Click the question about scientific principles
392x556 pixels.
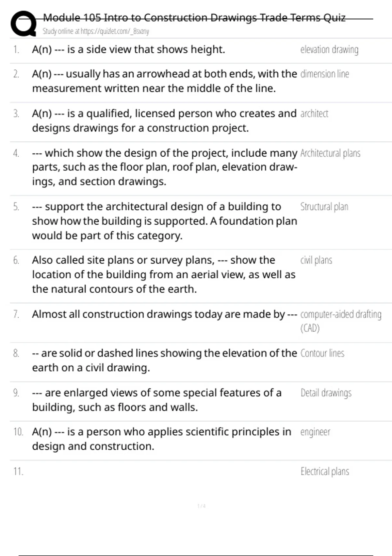pyautogui.click(x=161, y=439)
